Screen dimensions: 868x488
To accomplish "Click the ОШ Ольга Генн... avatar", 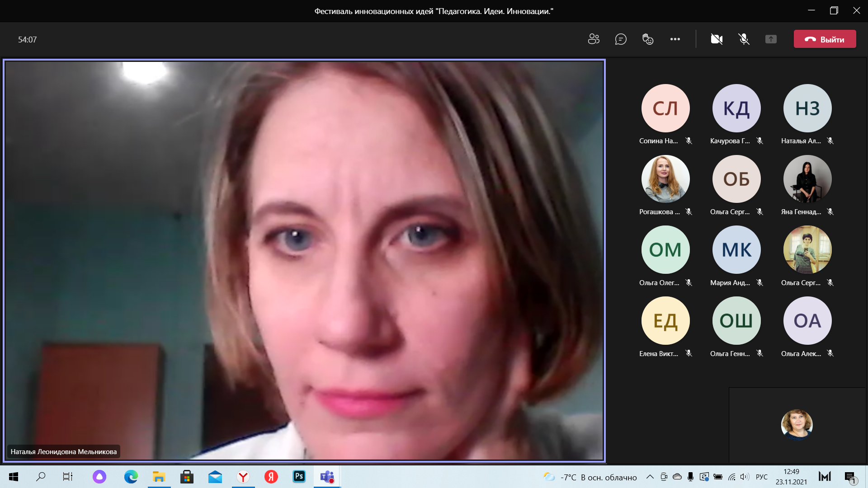I will [736, 321].
